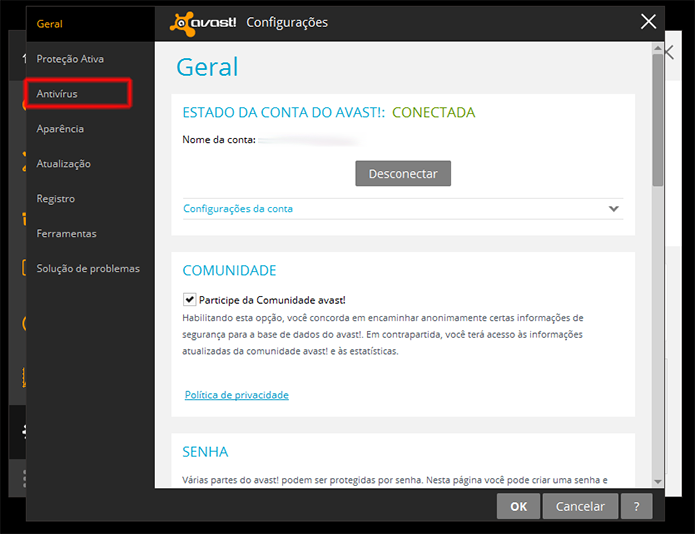Viewport: 695px width, 534px height.
Task: Click the Desconectar button
Action: (x=403, y=173)
